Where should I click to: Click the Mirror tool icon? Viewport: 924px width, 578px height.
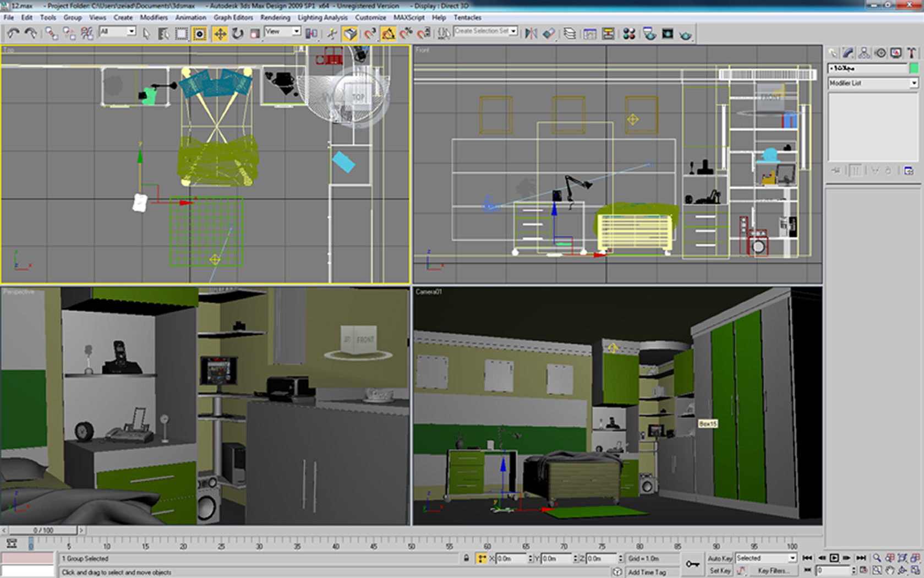coord(531,34)
